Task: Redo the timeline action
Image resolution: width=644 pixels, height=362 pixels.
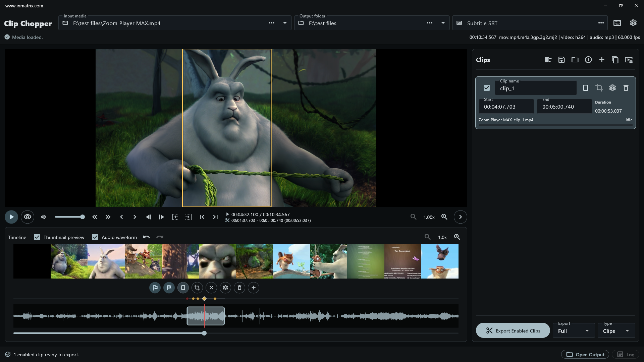Action: pyautogui.click(x=160, y=237)
